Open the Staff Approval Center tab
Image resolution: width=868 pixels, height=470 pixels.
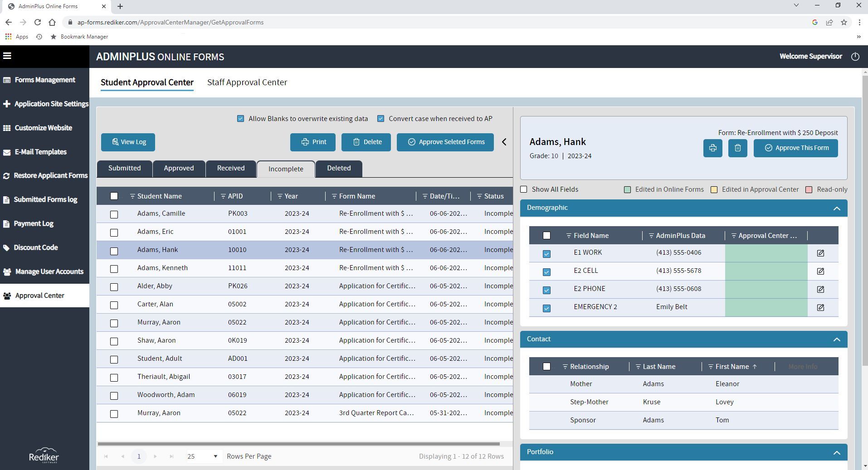247,82
